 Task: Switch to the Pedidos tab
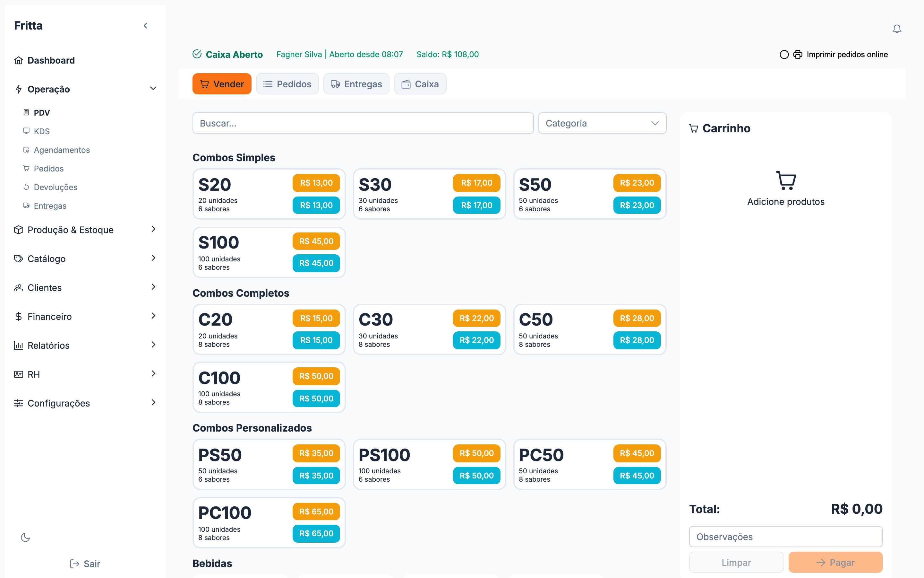287,84
